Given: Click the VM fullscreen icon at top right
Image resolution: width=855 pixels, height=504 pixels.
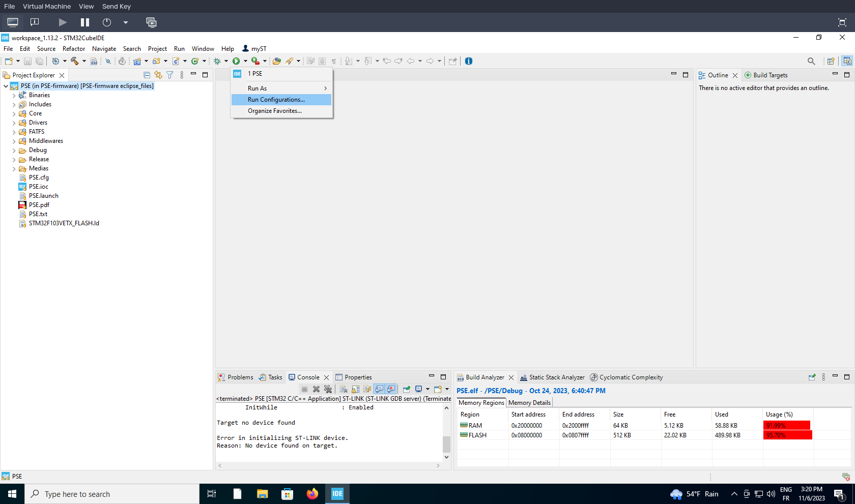Looking at the screenshot, I should pos(842,22).
